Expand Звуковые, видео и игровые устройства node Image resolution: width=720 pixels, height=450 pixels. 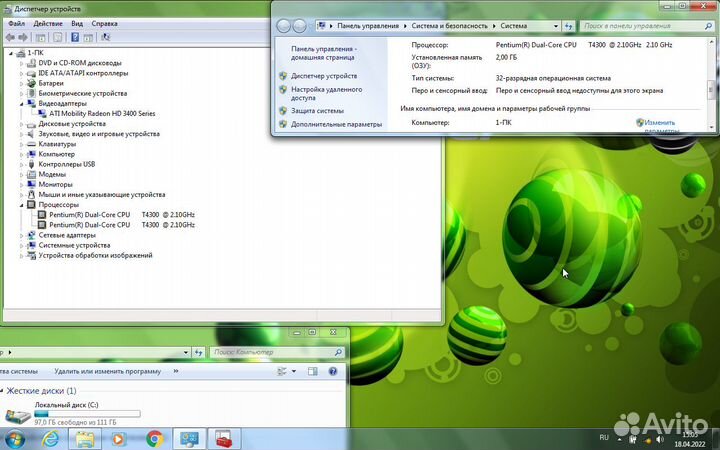tap(21, 134)
